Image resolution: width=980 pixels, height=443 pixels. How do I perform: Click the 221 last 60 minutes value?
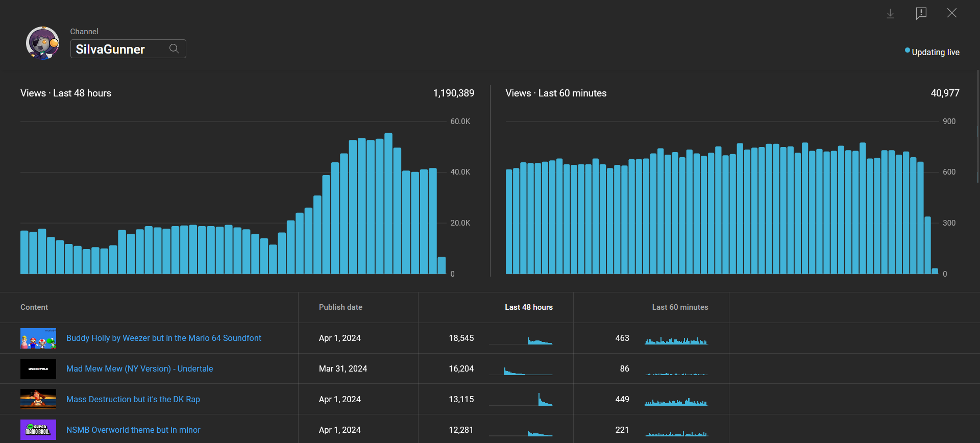622,430
